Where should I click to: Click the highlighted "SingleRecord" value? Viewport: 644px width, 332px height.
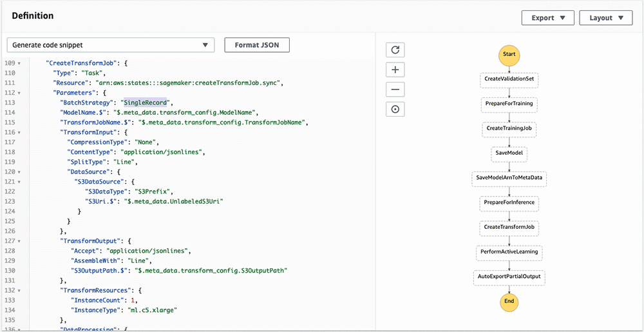[x=146, y=103]
